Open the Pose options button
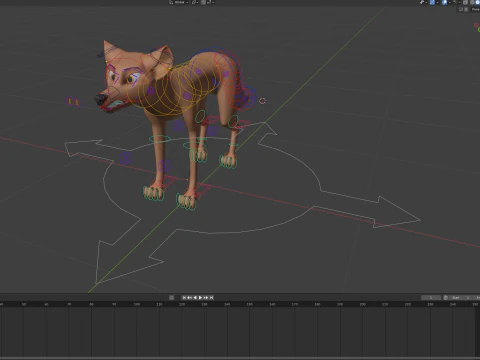Viewport: 480px width, 360px height. point(475,9)
